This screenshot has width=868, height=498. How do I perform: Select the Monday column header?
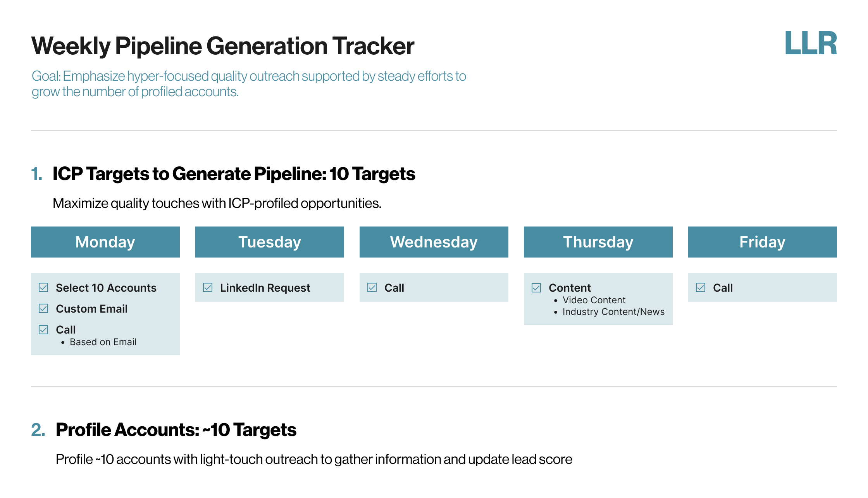105,242
